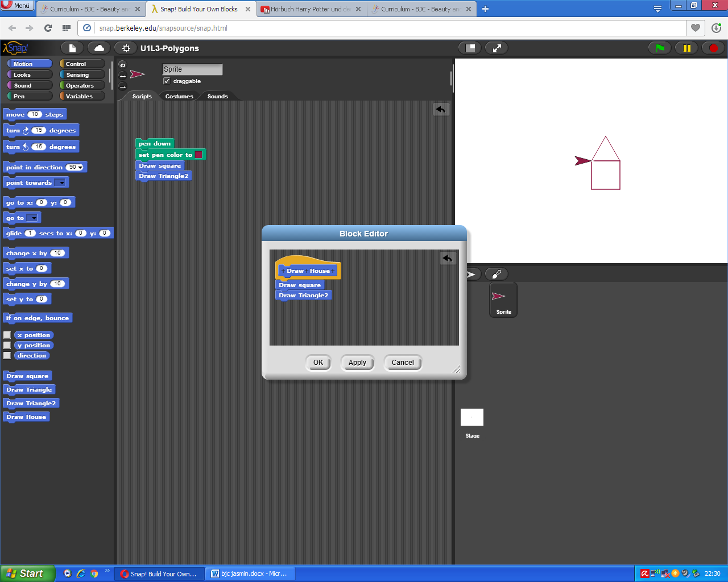The width and height of the screenshot is (728, 582).
Task: Switch to the Costumes tab
Action: [x=179, y=96]
